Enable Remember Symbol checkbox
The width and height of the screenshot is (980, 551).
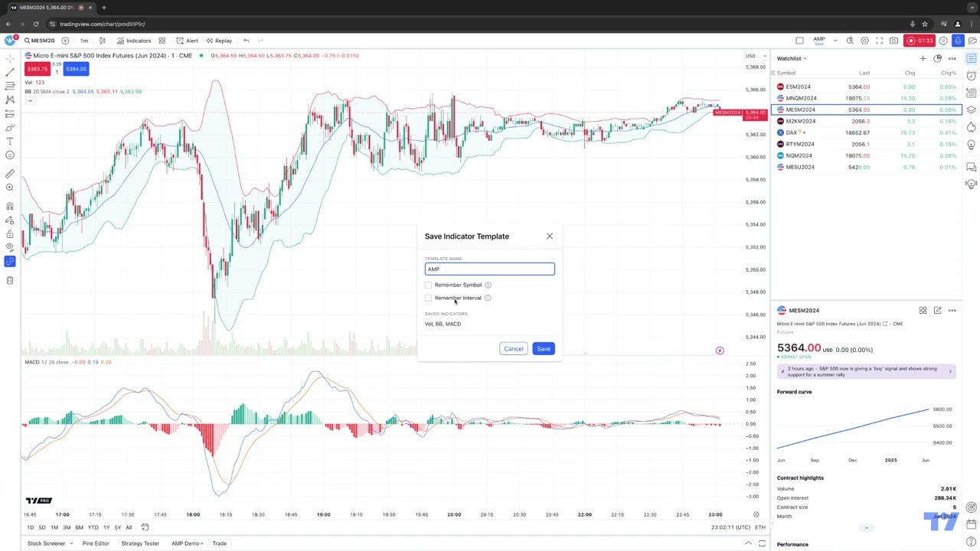tap(429, 285)
